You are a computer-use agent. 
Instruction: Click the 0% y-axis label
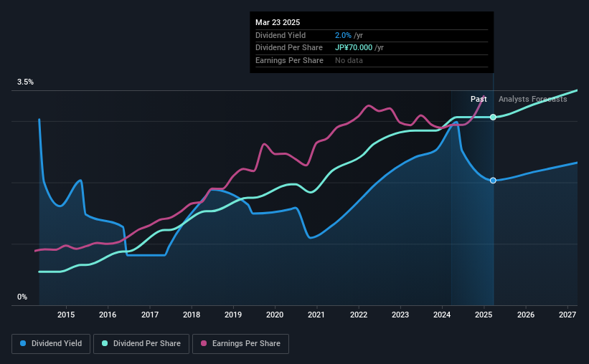(x=22, y=297)
